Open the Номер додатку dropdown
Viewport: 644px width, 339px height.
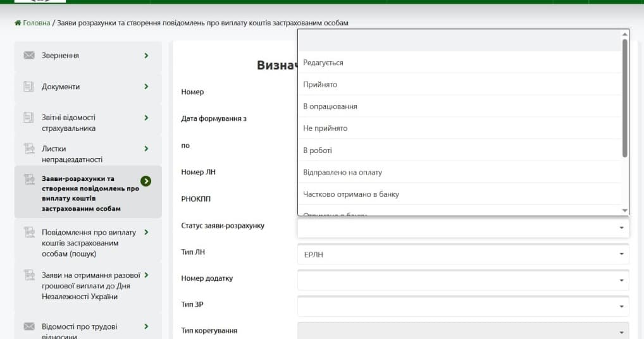(x=463, y=280)
